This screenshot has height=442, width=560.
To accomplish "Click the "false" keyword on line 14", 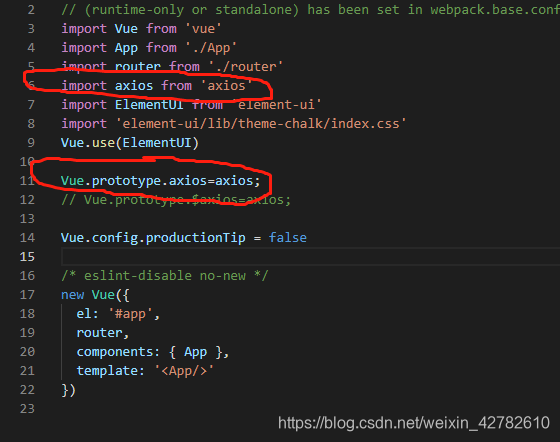I will tap(288, 238).
